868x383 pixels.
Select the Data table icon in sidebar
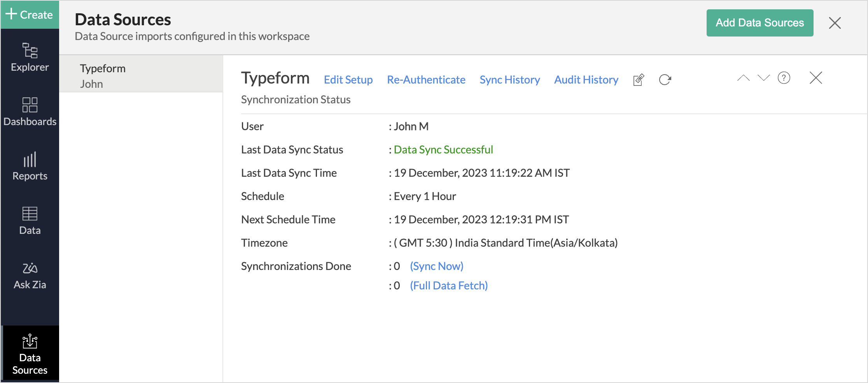pos(30,220)
